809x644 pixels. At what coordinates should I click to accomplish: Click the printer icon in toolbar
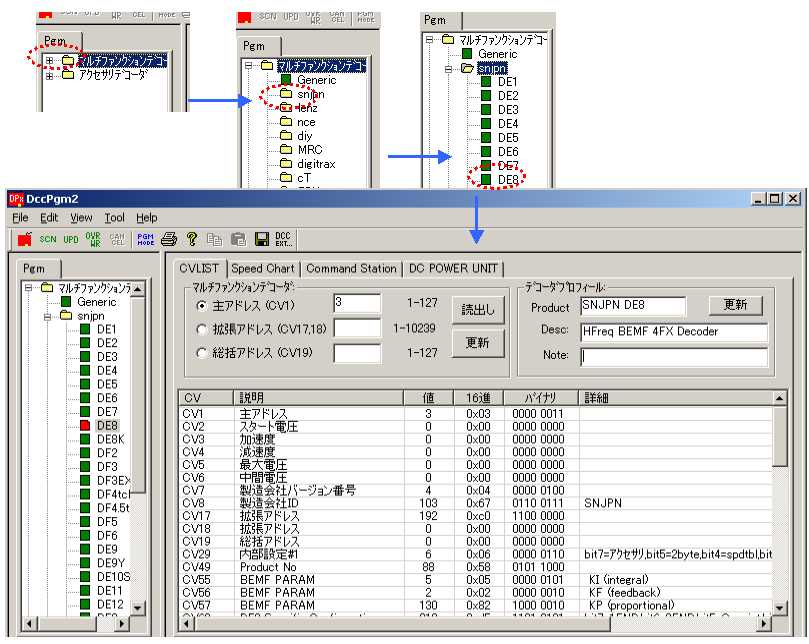pos(169,239)
